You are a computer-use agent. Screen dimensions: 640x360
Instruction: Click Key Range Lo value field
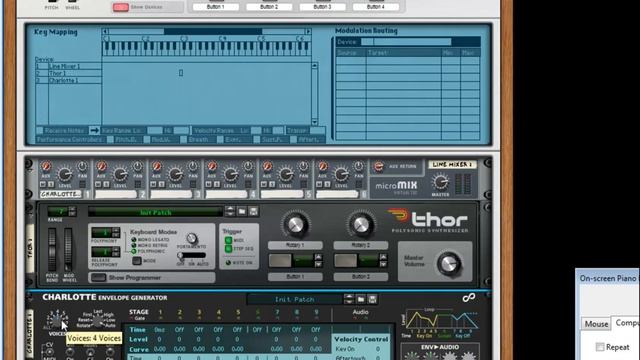click(155, 131)
